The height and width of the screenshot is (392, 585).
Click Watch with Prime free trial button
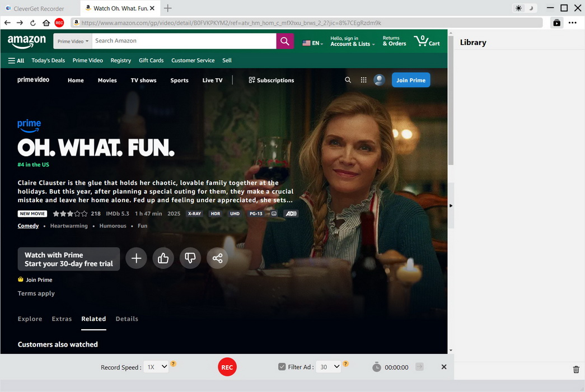coord(69,259)
